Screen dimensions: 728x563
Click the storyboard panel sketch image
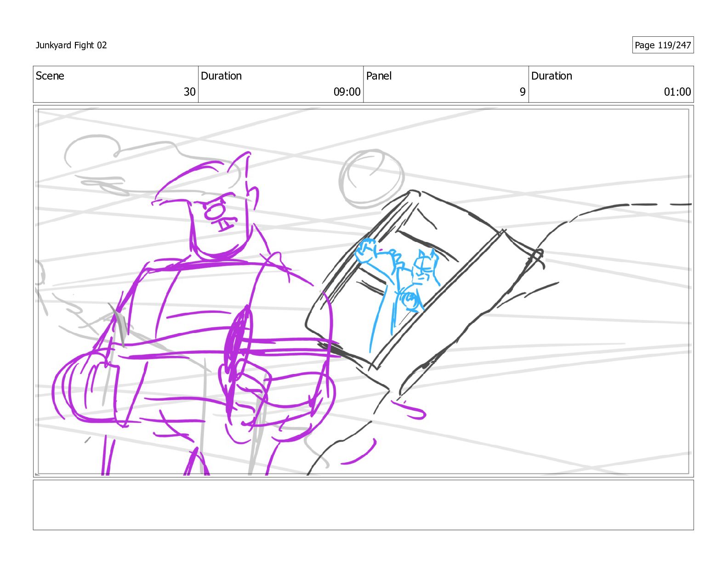point(363,291)
